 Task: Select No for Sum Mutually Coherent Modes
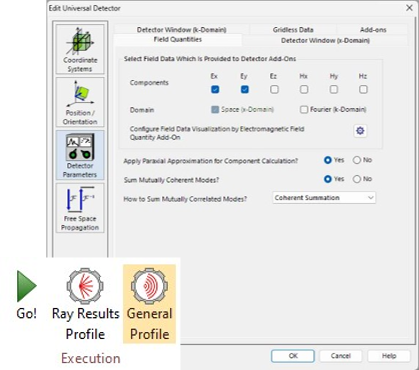tap(357, 179)
